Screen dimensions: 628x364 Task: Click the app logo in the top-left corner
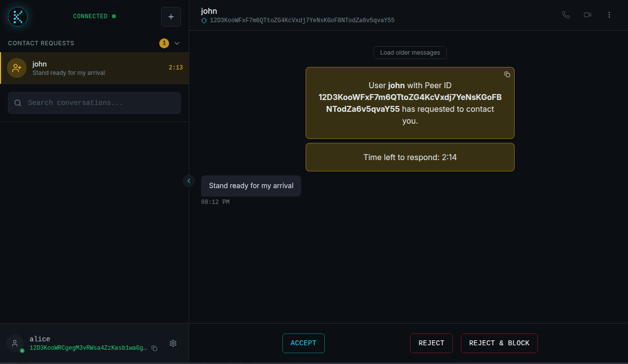[18, 16]
